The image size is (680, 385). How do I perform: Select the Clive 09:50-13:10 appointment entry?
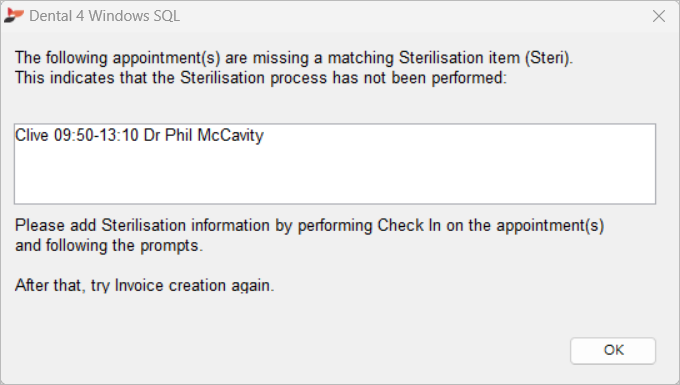[x=139, y=135]
